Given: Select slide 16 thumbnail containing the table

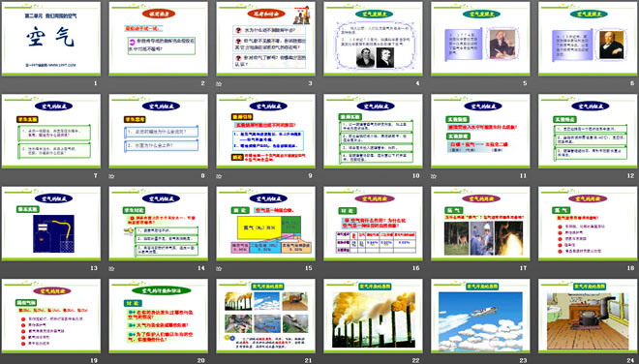Looking at the screenshot, I should tap(373, 224).
